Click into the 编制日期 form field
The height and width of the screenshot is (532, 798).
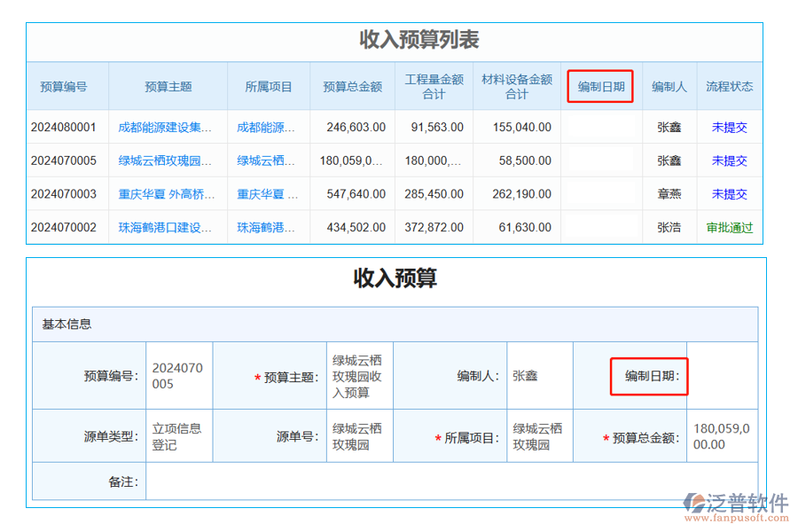(722, 376)
